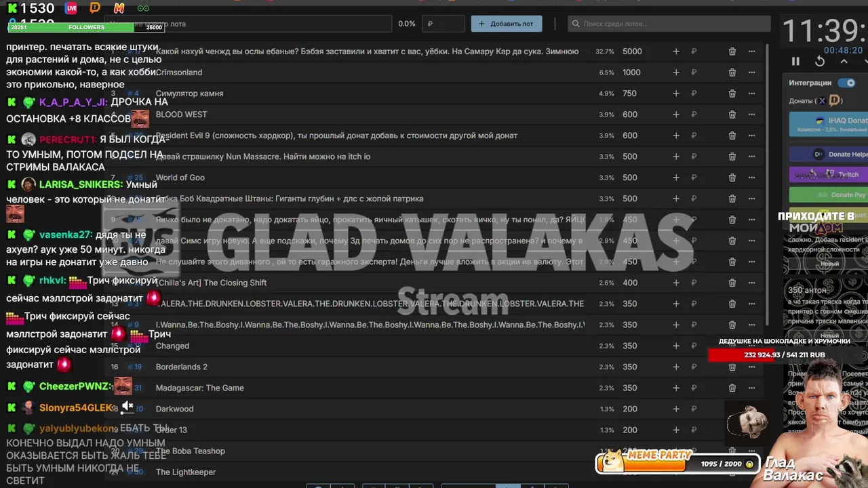Click plus icon in Madagascar: The Game row
Viewport: 868px width, 488px height.
click(x=676, y=388)
